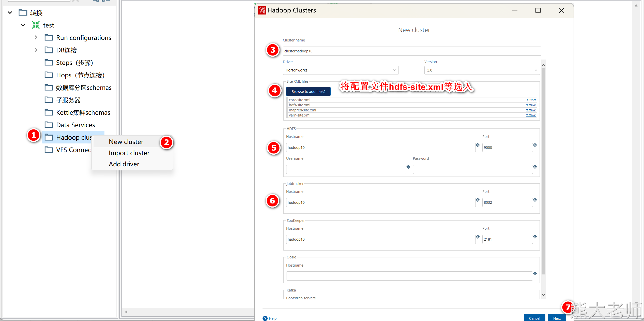Click the variable icon beside HDFS hostname
Viewport: 644px width, 321px height.
pyautogui.click(x=478, y=145)
